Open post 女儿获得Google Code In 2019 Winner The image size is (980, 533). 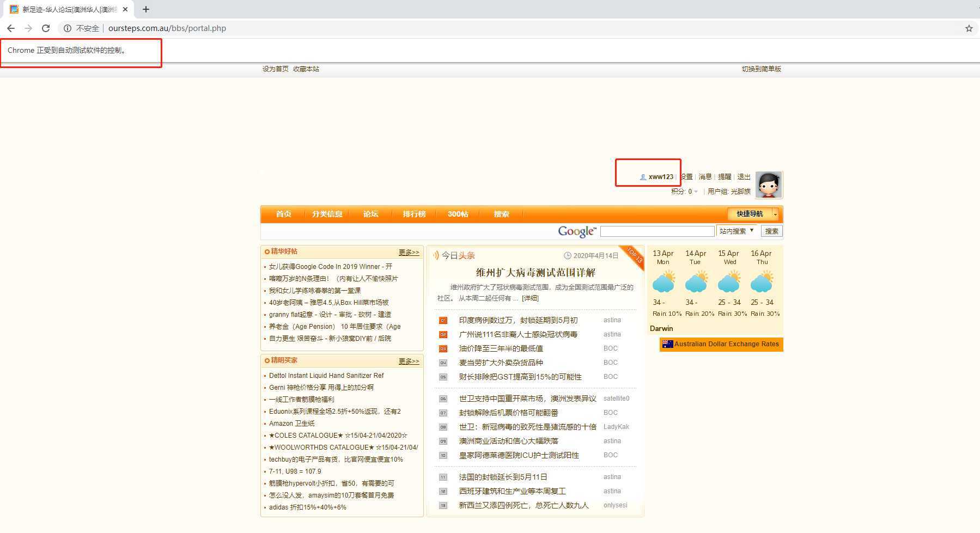330,267
